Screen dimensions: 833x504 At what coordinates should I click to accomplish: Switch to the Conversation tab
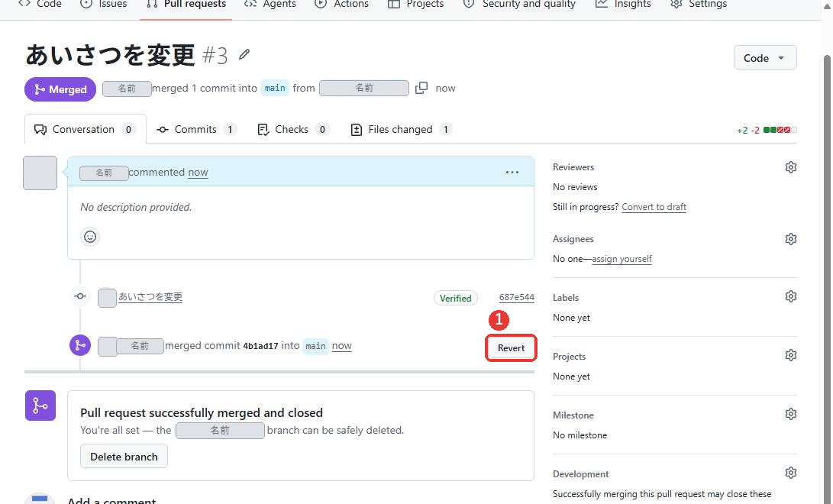point(85,129)
